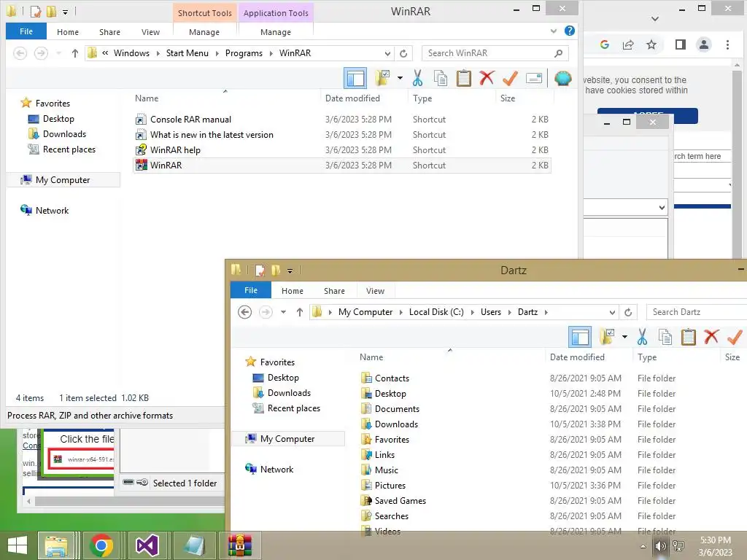The width and height of the screenshot is (747, 560).
Task: Select the Pictures folder in Dartz window
Action: click(390, 486)
